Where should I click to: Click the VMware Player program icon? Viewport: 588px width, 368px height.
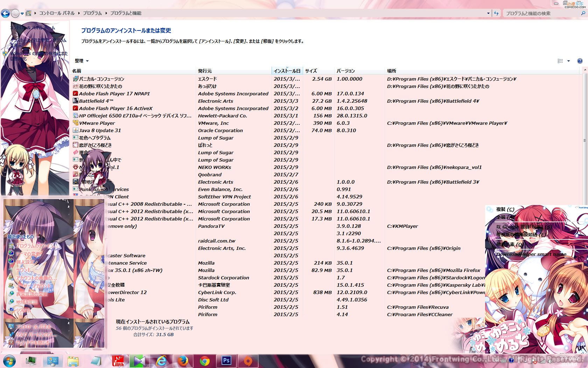coord(75,123)
